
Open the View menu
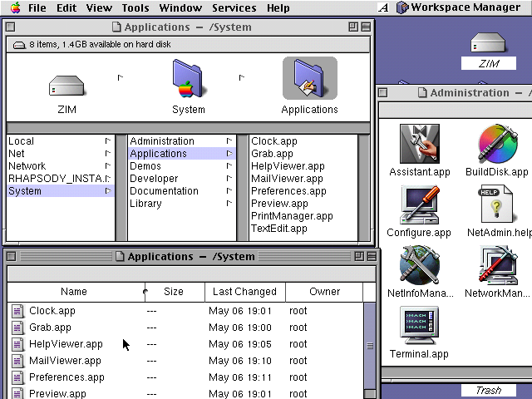(x=99, y=7)
